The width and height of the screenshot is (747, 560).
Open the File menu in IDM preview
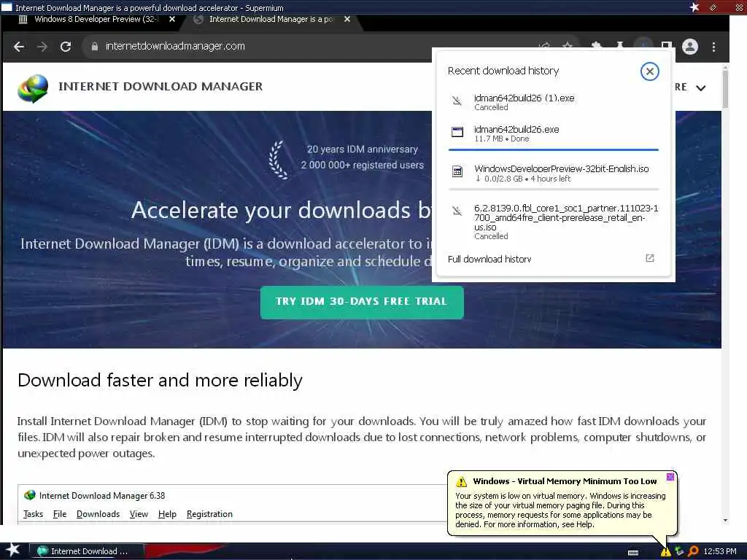click(x=60, y=514)
